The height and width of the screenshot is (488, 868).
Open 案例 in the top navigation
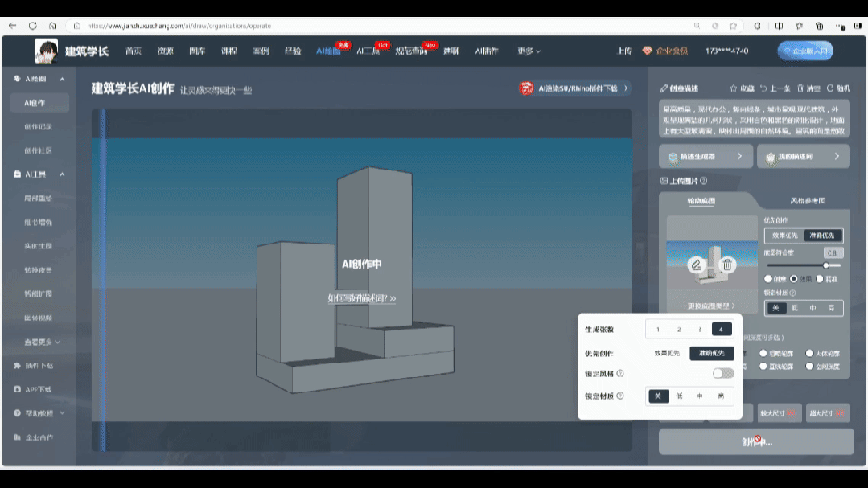(x=261, y=51)
